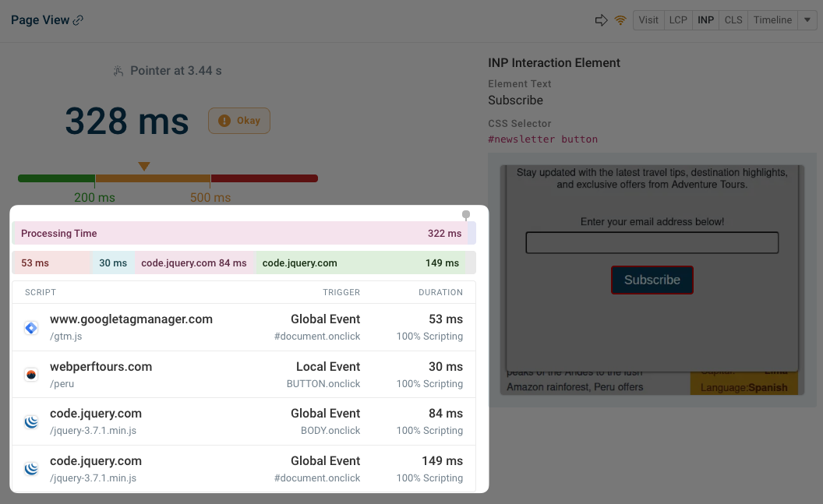Click the jQuery icon in BODY.onclick row
This screenshot has width=823, height=504.
[31, 421]
